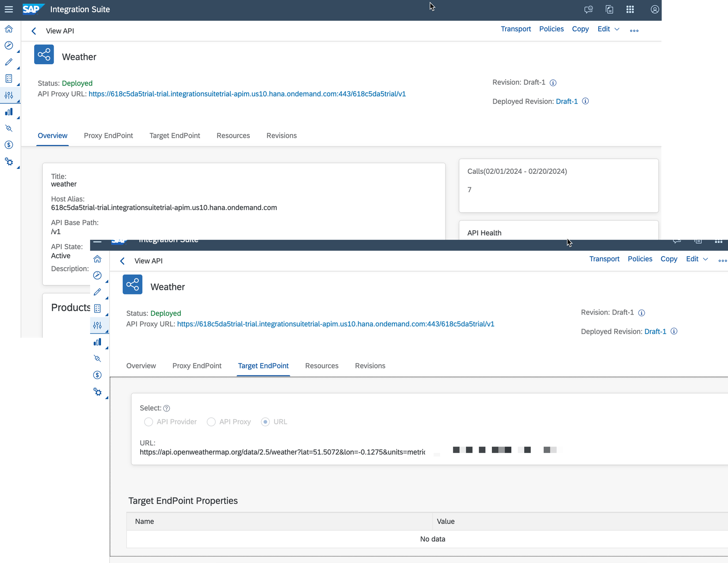Switch to the Revisions tab
Screen dimensions: 728x563
pos(370,365)
